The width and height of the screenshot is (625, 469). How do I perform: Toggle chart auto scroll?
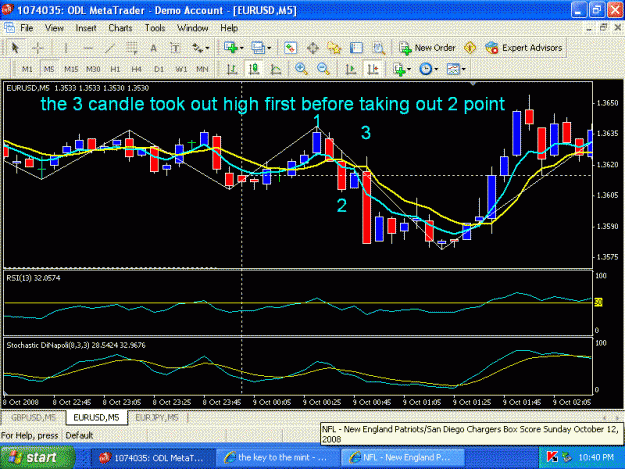(x=351, y=69)
